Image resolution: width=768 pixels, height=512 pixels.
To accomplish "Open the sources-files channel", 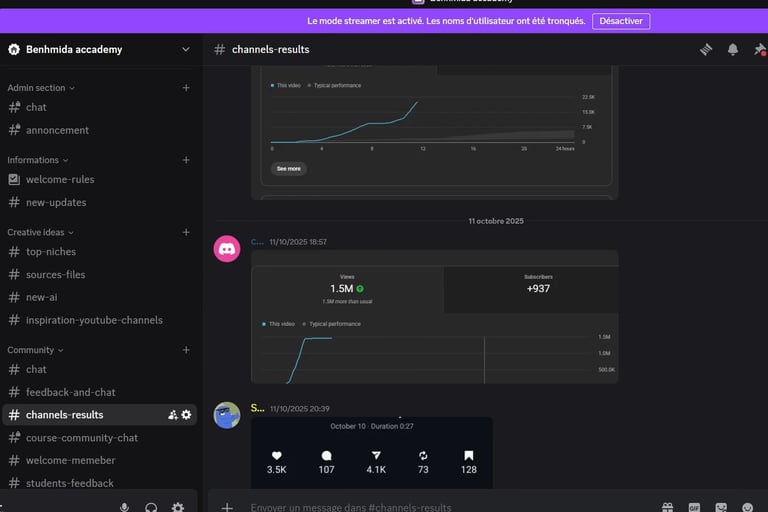I will [x=99, y=274].
